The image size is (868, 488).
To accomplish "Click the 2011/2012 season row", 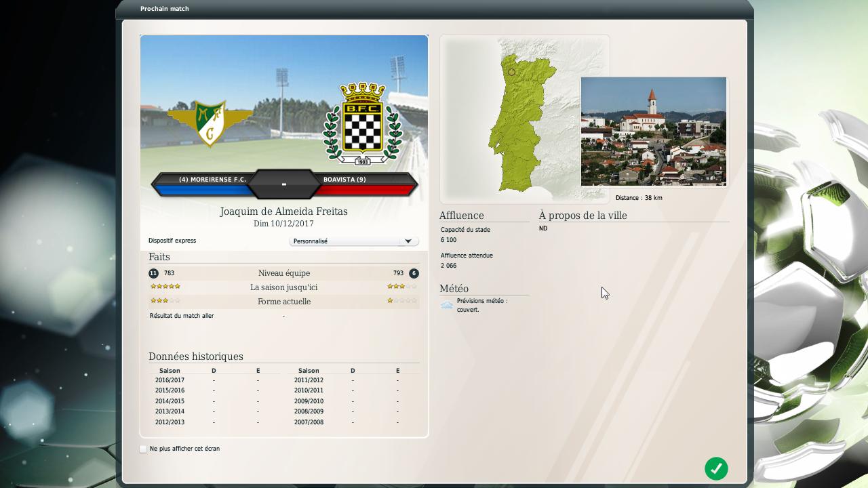I will pos(353,380).
